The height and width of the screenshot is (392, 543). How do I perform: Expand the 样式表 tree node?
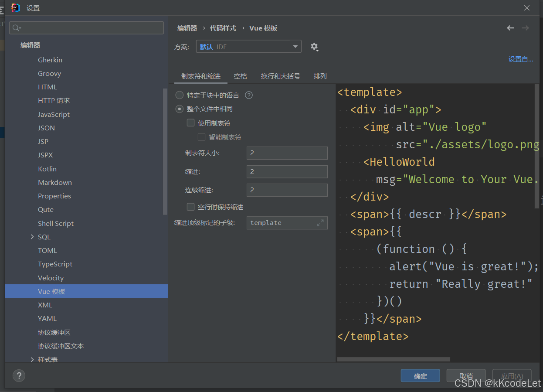[x=32, y=359]
